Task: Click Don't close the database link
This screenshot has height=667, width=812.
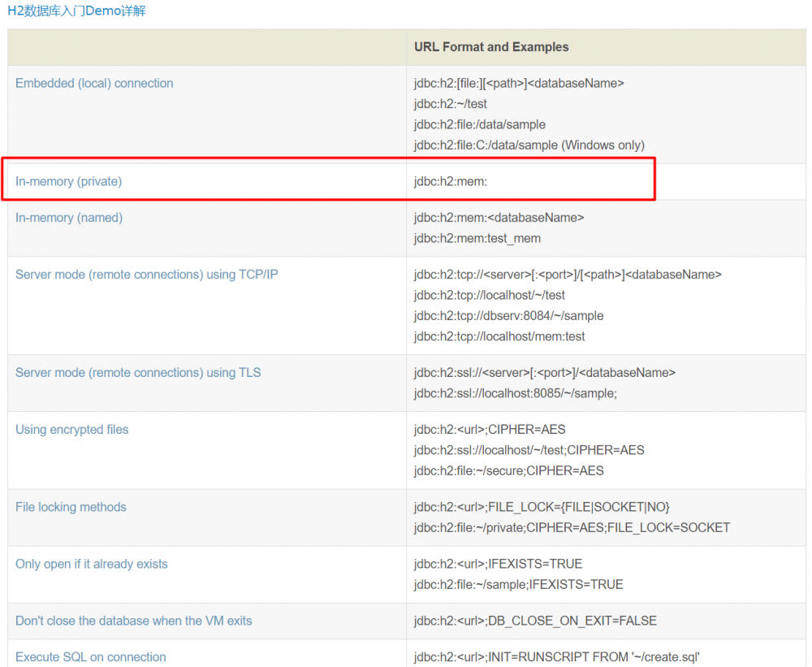Action: coord(134,621)
